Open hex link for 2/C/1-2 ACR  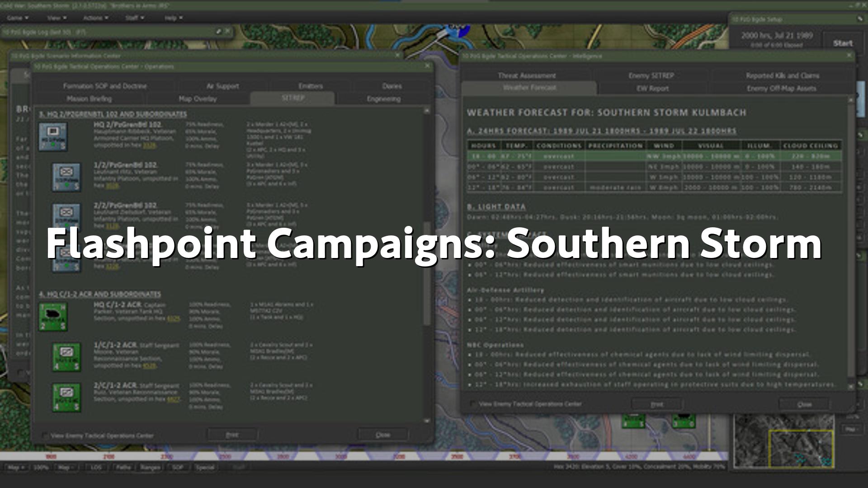tap(173, 399)
